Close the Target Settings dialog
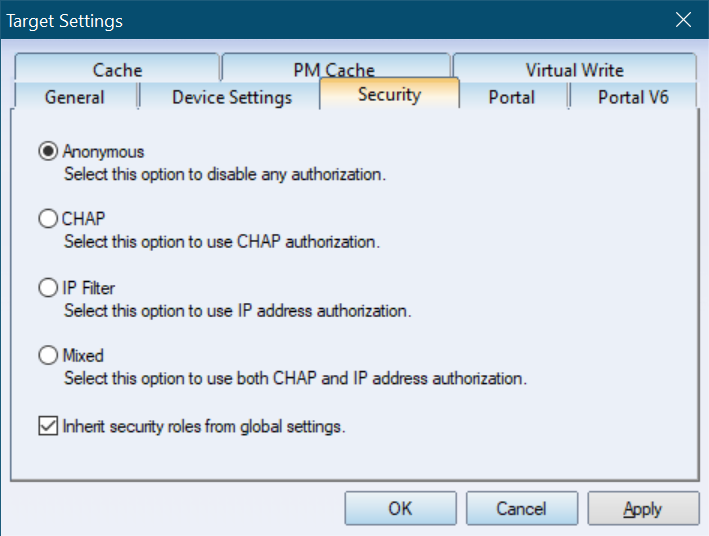709x536 pixels. click(683, 20)
